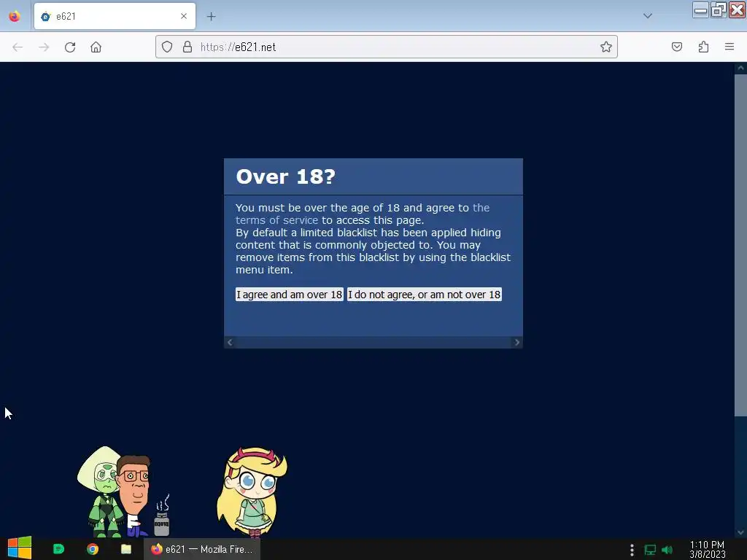Open the volume speaker tray icon
The height and width of the screenshot is (560, 747).
[667, 550]
